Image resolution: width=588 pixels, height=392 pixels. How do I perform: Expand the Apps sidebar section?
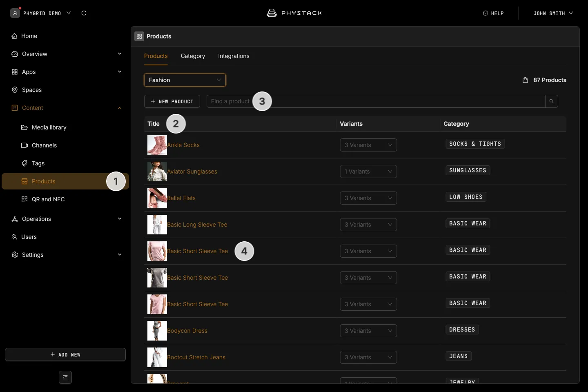[x=120, y=72]
